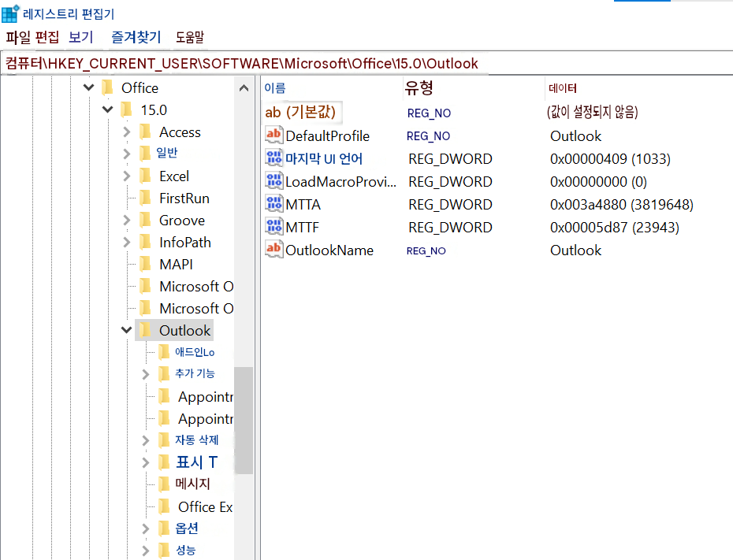Expand the 자동 삭제 key
Screen dimensions: 733x560
(146, 440)
